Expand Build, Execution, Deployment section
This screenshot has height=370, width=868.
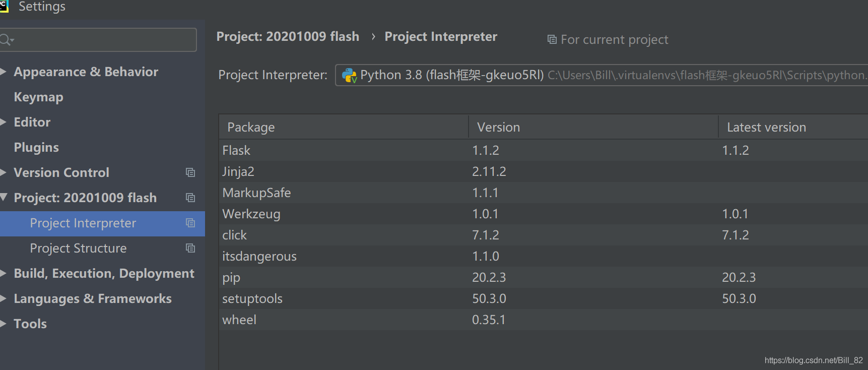pos(3,273)
